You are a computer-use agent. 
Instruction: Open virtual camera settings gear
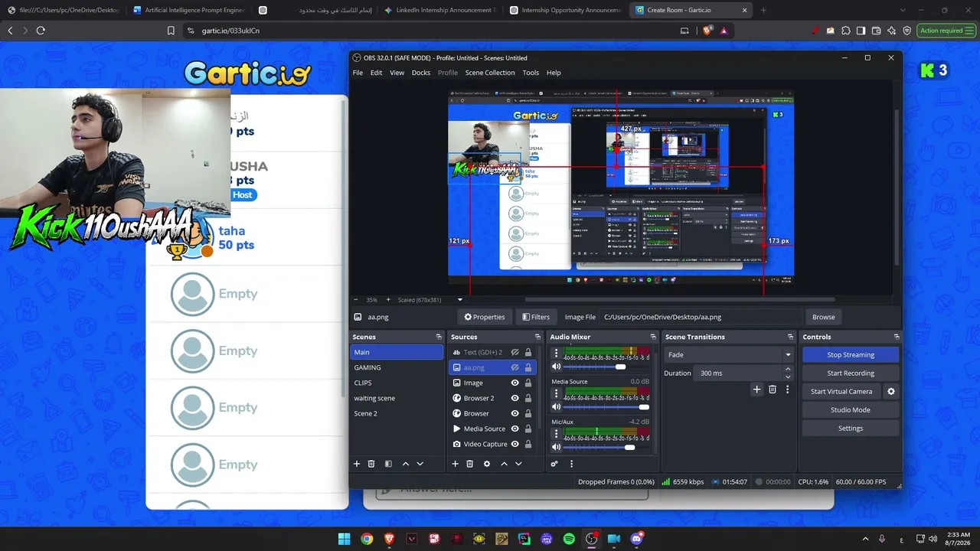pyautogui.click(x=890, y=392)
